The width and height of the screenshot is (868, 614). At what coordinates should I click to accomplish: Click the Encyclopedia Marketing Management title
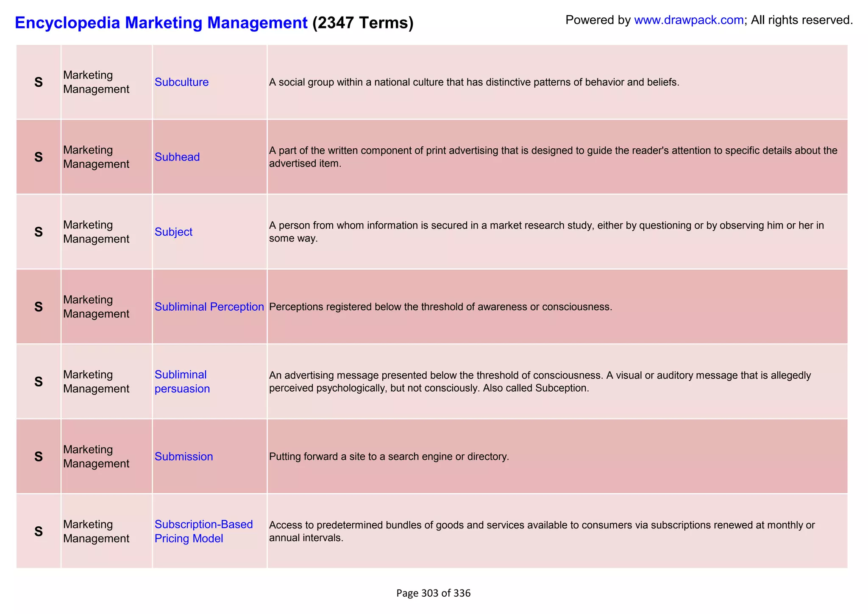(161, 22)
